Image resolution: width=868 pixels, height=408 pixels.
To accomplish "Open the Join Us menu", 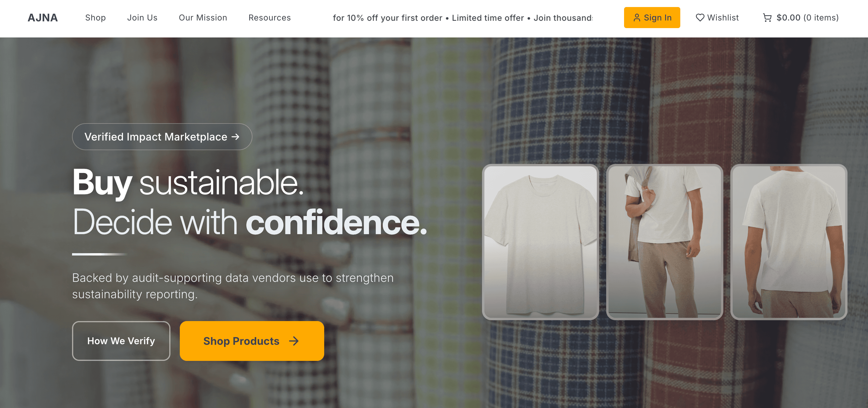I will 142,18.
